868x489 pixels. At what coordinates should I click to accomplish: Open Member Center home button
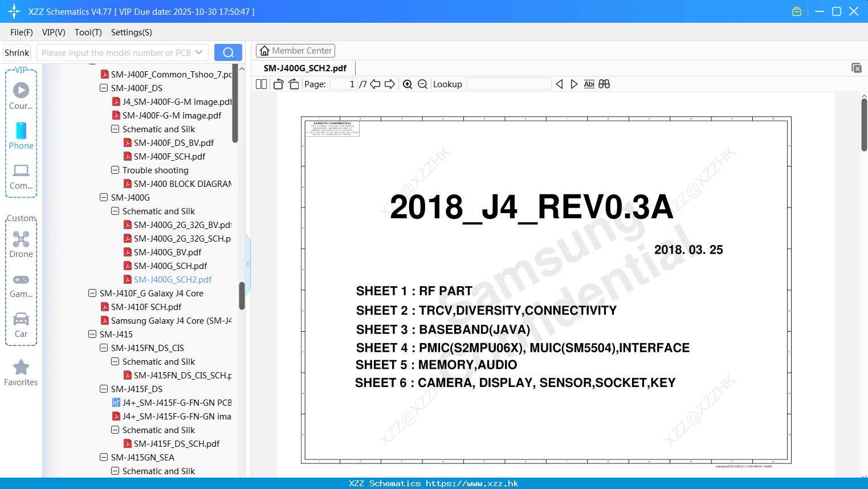pos(295,51)
